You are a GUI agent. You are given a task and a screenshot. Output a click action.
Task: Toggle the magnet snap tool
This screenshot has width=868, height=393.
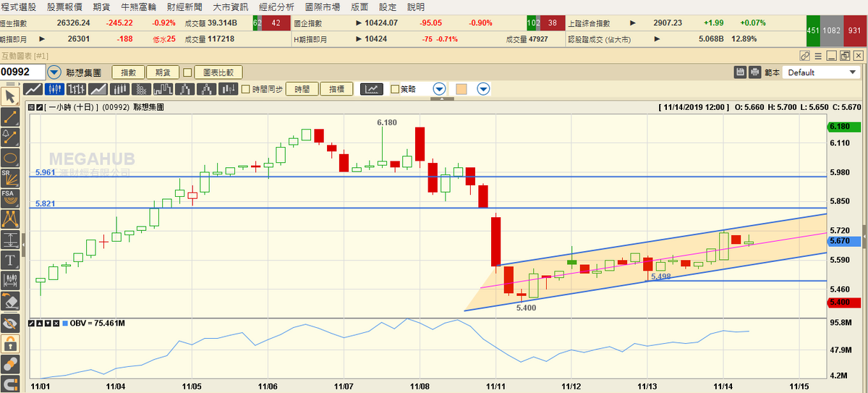pyautogui.click(x=10, y=384)
